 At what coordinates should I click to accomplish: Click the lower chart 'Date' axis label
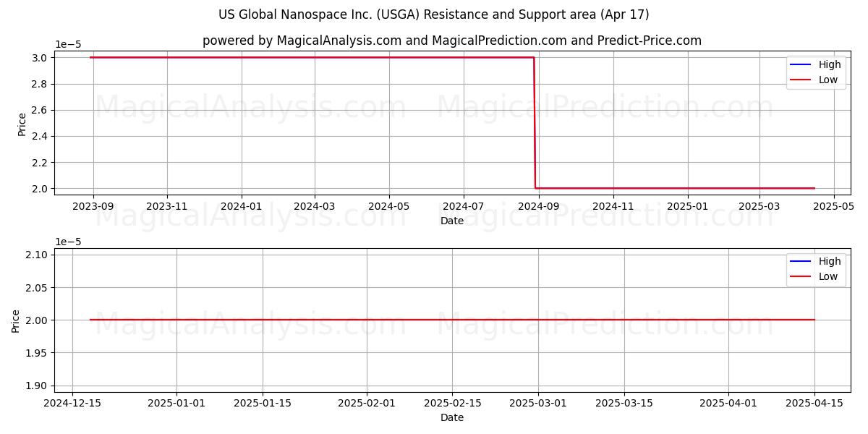(x=452, y=417)
